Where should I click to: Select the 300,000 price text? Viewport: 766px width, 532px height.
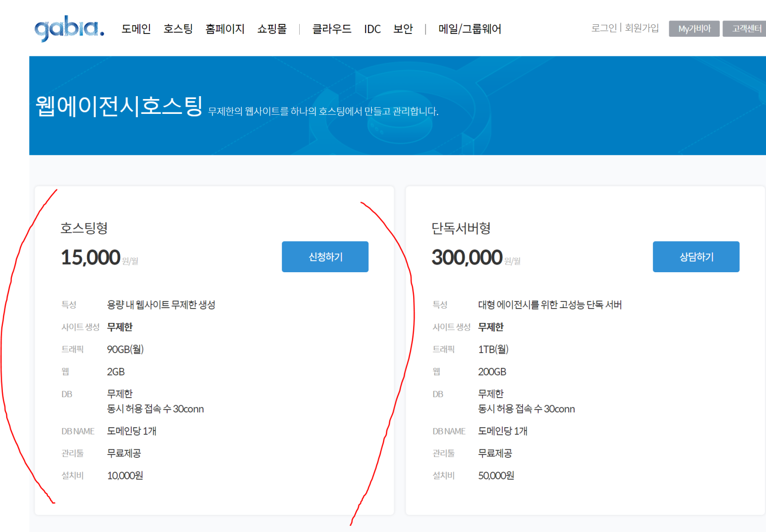coord(467,257)
